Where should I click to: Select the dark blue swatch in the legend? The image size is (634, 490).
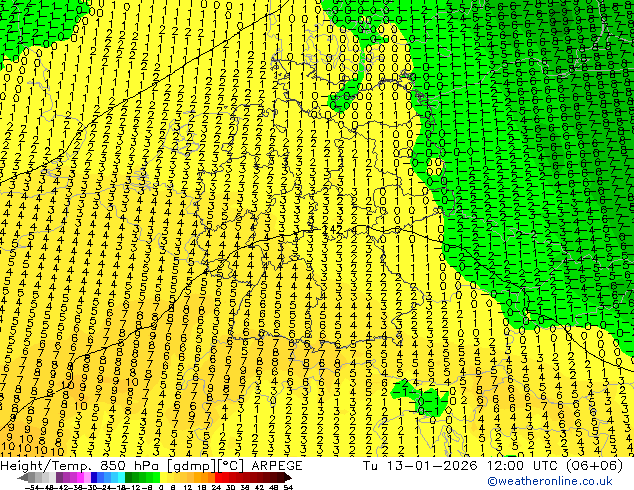tap(94, 478)
